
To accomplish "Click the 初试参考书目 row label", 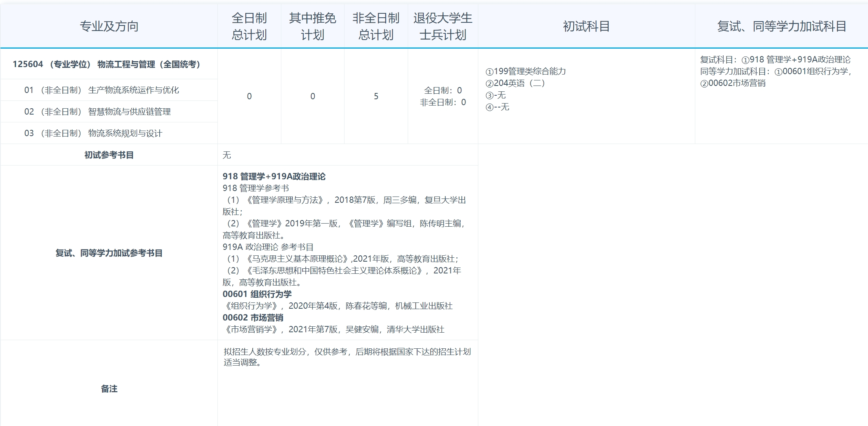I will pyautogui.click(x=109, y=155).
